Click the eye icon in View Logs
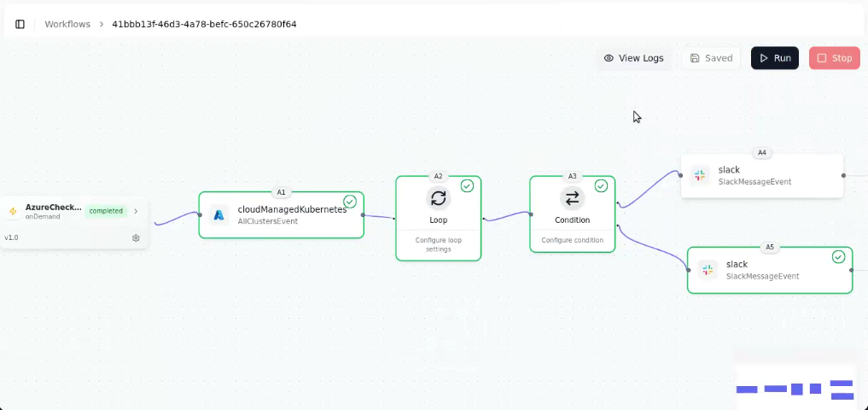 (x=609, y=58)
